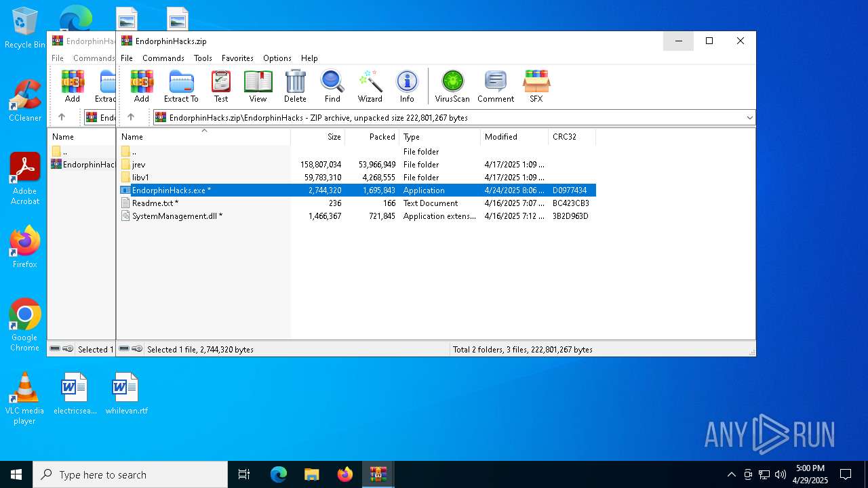
Task: Open the File menu in front window
Action: click(x=127, y=58)
